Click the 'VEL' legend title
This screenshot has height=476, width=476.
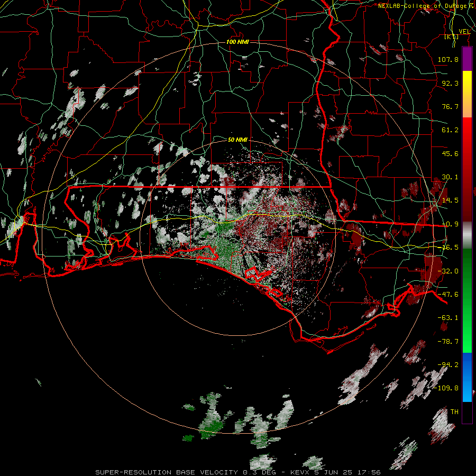point(464,32)
